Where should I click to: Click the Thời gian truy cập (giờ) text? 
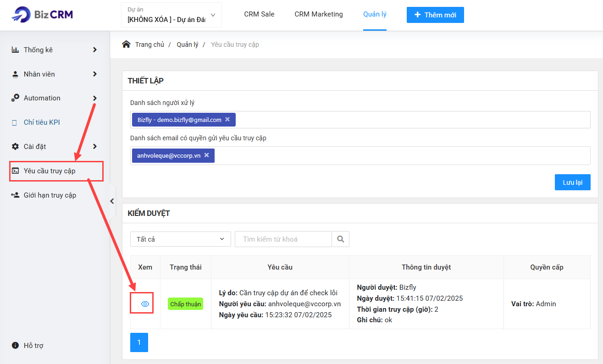point(398,309)
